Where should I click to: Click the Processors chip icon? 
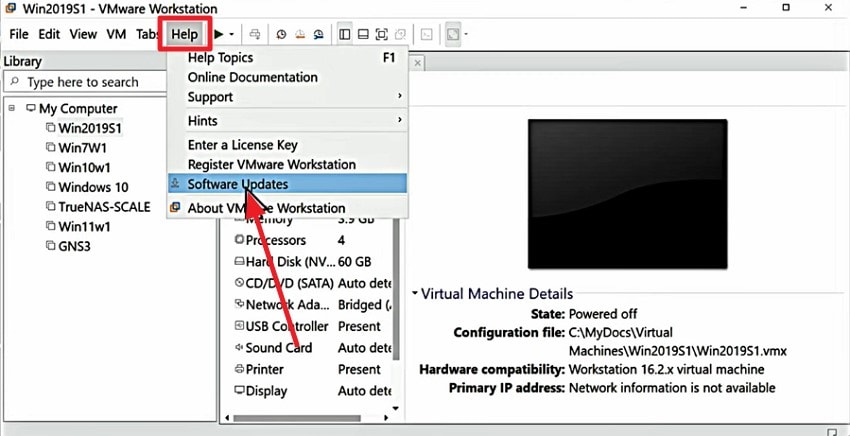click(239, 239)
